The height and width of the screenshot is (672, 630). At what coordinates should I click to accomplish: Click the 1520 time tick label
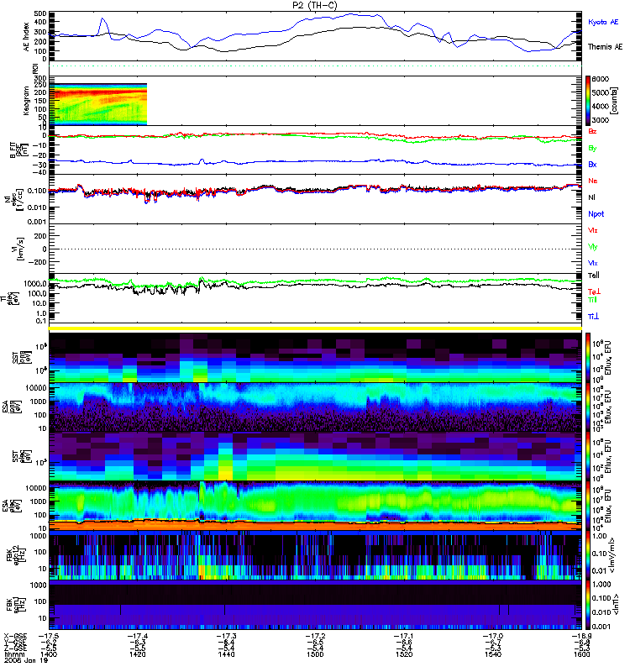404,654
